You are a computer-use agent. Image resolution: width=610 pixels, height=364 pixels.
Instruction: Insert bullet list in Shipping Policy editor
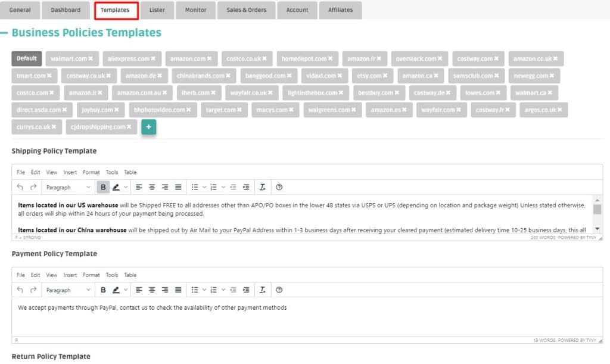(195, 187)
